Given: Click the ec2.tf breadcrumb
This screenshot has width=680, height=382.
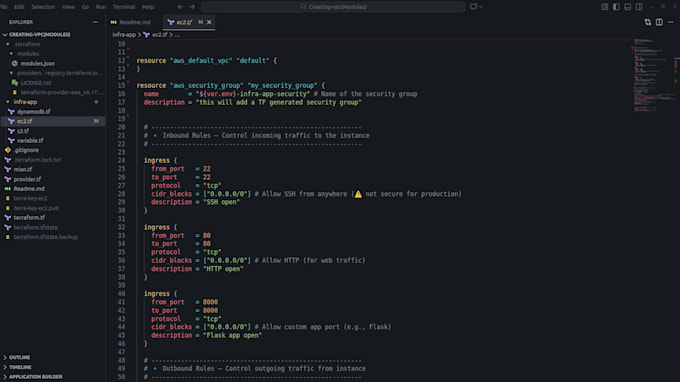Looking at the screenshot, I should (x=159, y=35).
